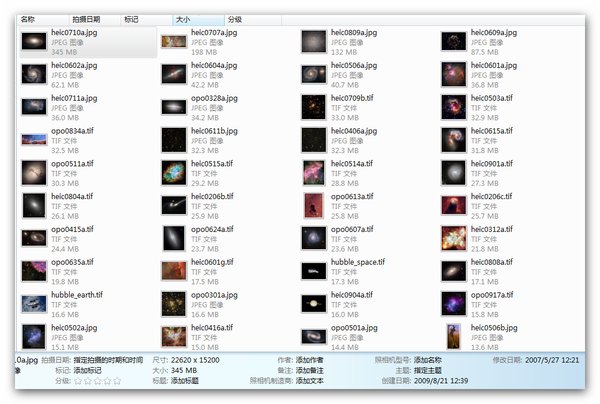Select the heic0506a.jpg thumbnail

tap(314, 74)
